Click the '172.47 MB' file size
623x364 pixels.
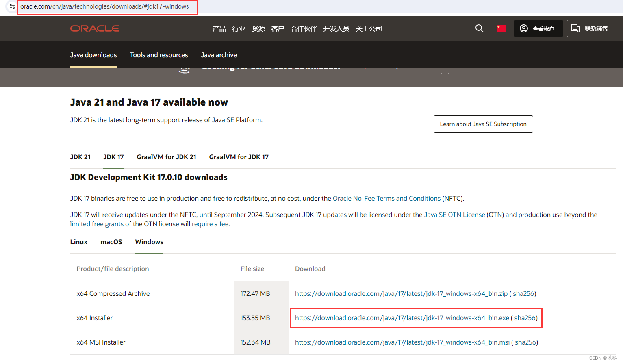[255, 293]
